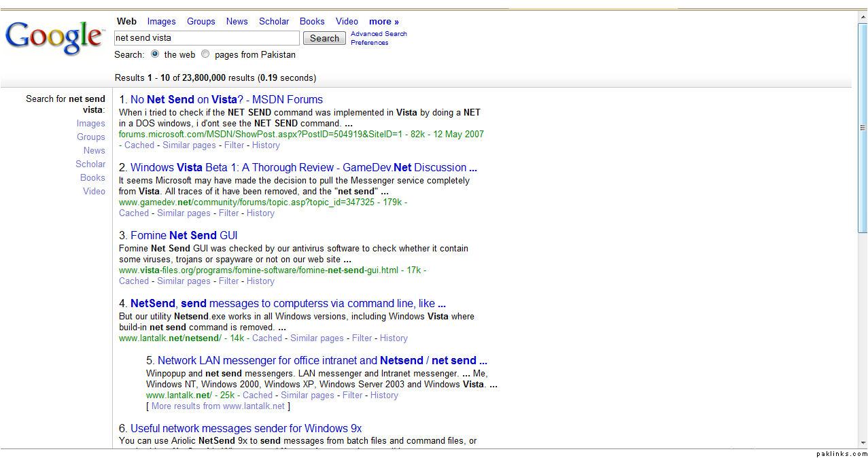Click News in the left sidebar
This screenshot has width=868, height=458.
(94, 150)
